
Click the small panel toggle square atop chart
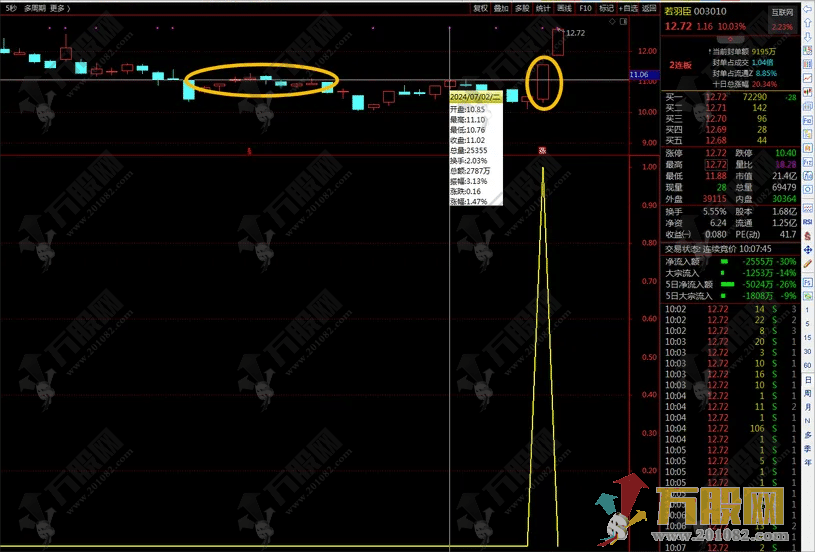(623, 22)
